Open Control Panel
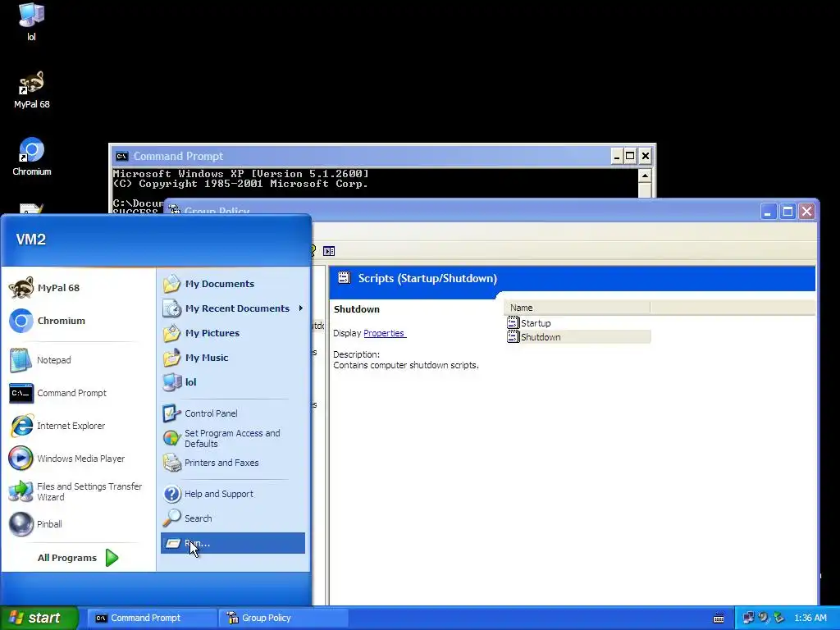This screenshot has width=840, height=630. (232, 413)
